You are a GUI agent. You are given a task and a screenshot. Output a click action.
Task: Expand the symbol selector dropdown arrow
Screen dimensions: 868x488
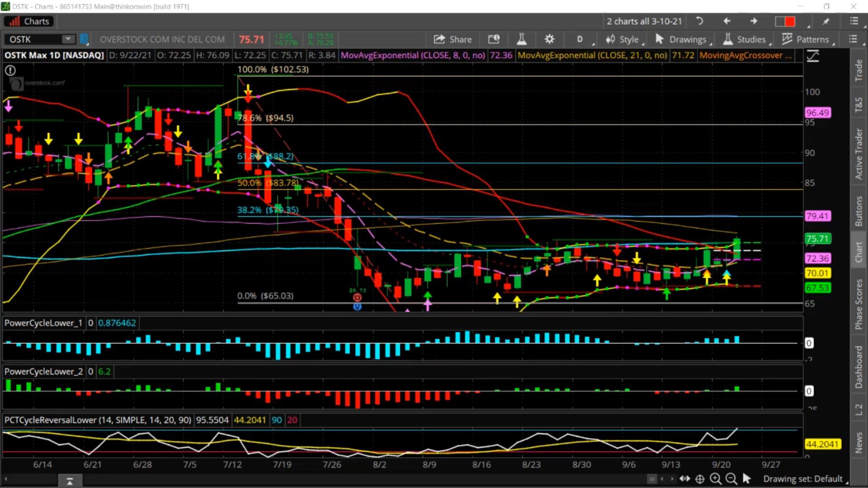(68, 39)
